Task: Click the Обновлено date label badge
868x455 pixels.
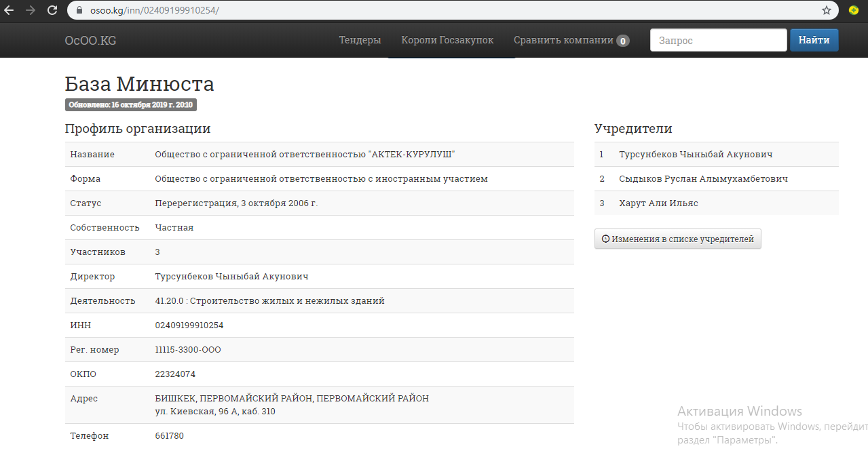Action: click(x=130, y=105)
